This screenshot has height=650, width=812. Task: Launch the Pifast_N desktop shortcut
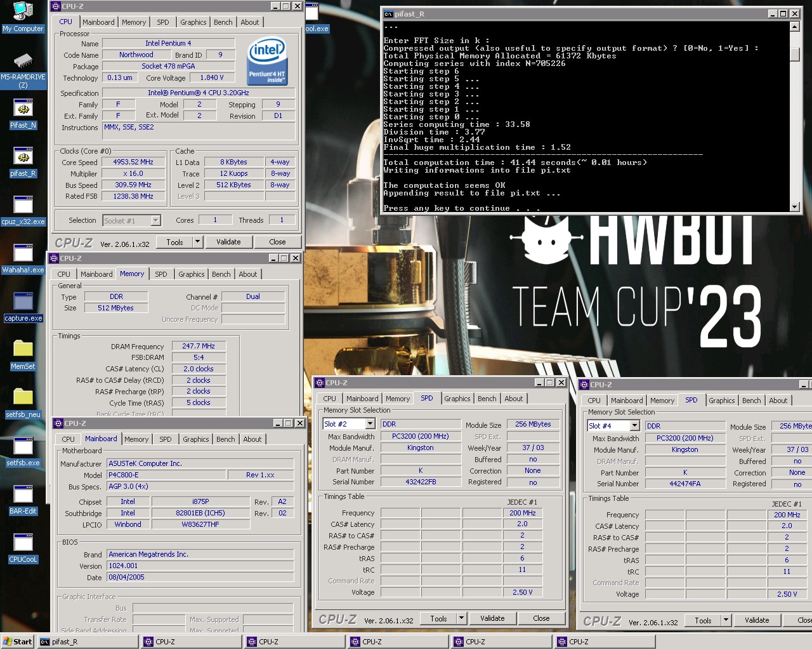pos(23,114)
